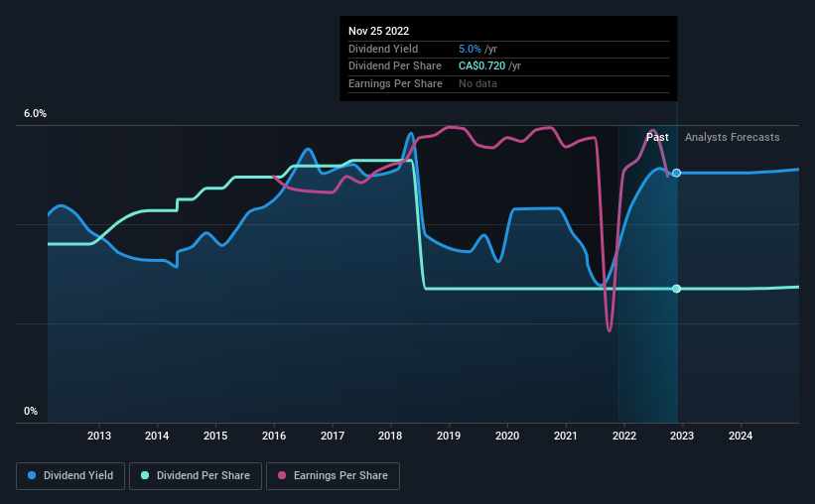815x504 pixels.
Task: Click the Dividend Yield row label in tooltip
Action: pos(383,49)
